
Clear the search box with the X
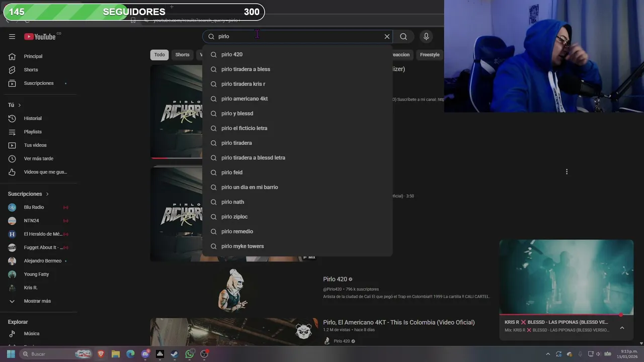pyautogui.click(x=387, y=36)
